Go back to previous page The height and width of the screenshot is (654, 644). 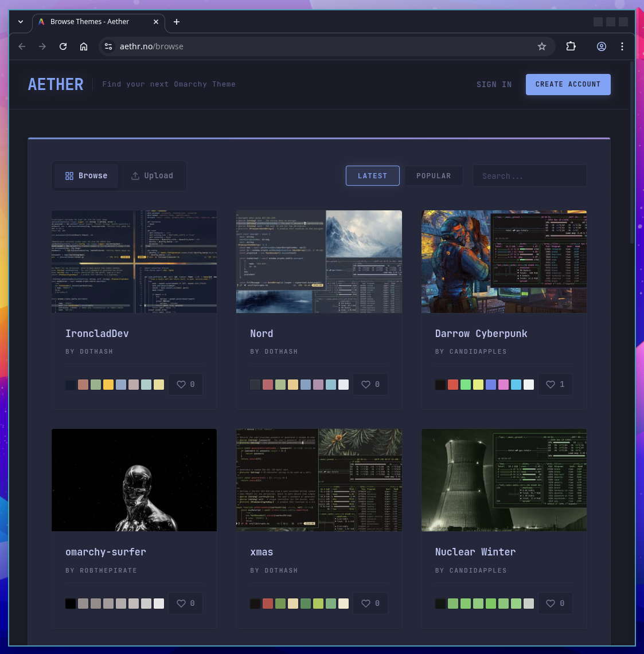22,46
